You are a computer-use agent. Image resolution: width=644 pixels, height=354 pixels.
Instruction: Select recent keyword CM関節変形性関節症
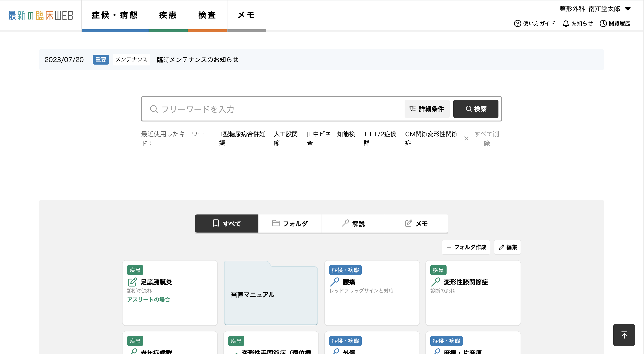pyautogui.click(x=431, y=139)
